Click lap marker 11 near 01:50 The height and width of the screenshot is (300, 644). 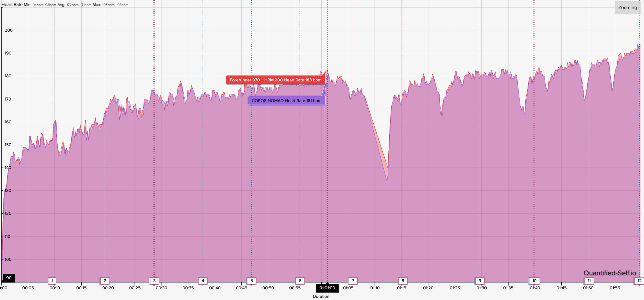pyautogui.click(x=589, y=281)
